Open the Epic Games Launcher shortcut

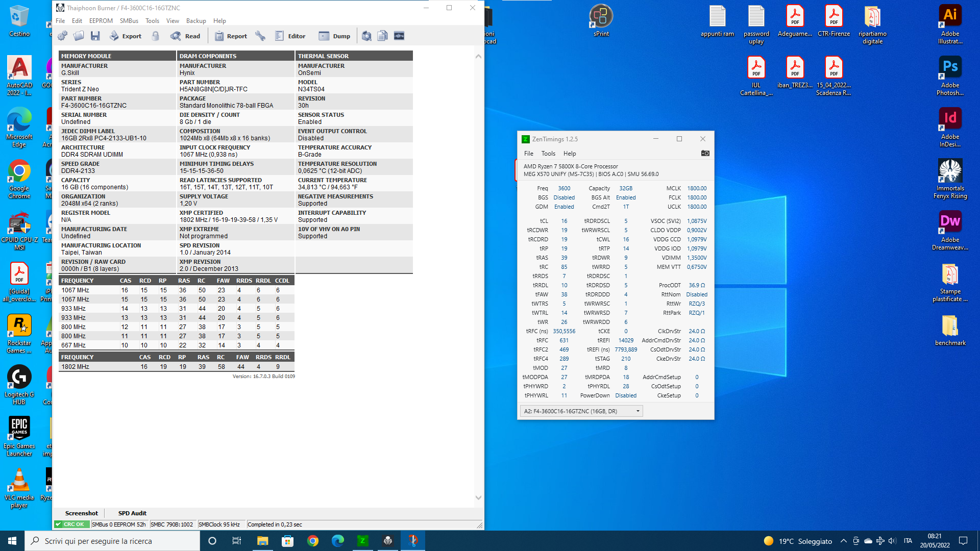[x=19, y=437]
